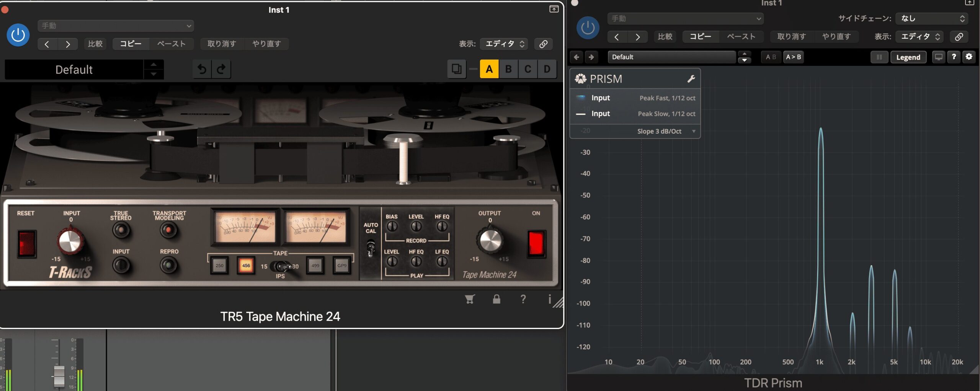Viewport: 980px width, 391px height.
Task: Open the Tape Machine 表示 エディタ dropdown
Action: [504, 44]
